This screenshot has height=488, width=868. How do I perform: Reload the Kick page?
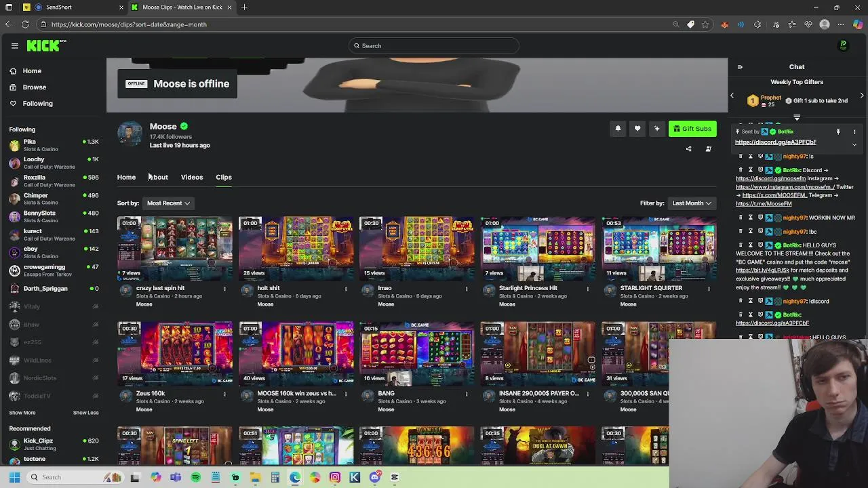[25, 24]
